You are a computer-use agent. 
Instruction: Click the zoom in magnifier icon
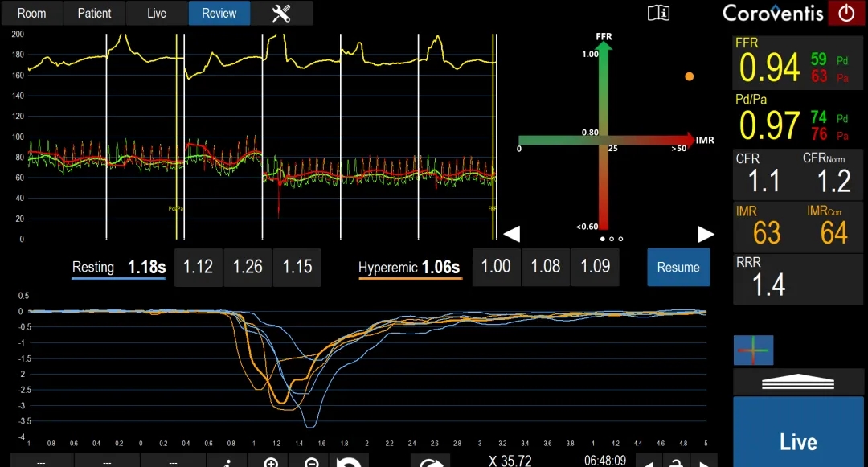271,461
